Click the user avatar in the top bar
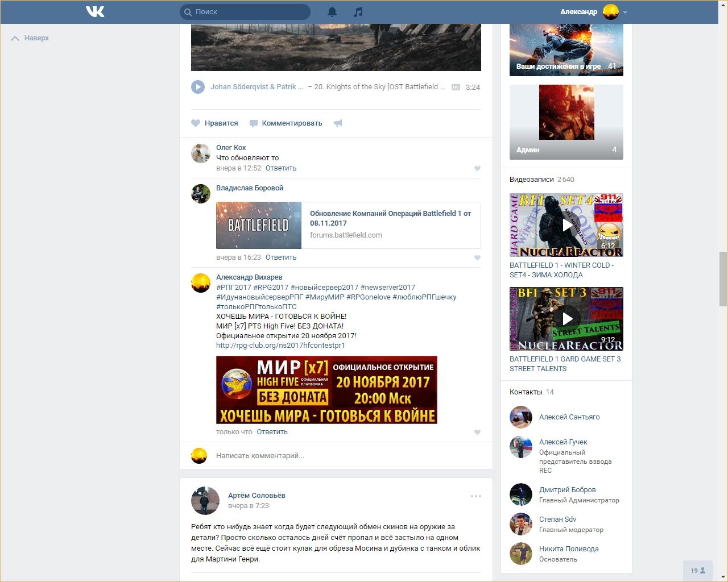 [x=611, y=12]
